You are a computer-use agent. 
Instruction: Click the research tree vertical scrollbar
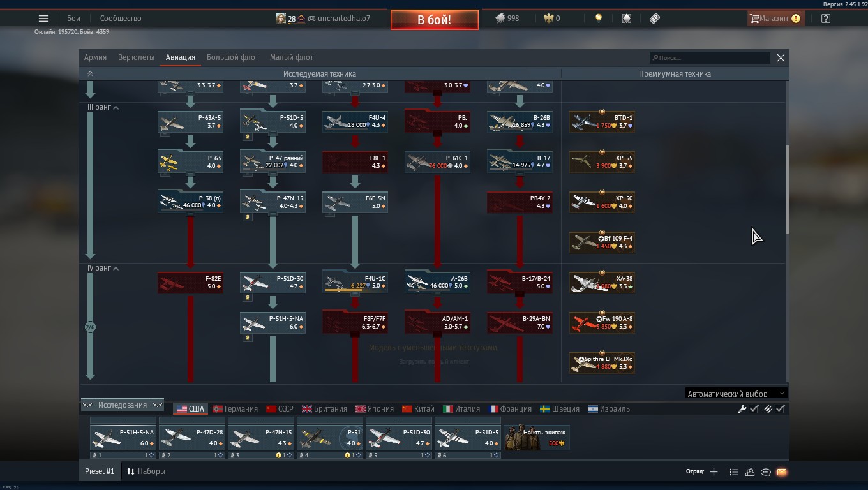(788, 189)
